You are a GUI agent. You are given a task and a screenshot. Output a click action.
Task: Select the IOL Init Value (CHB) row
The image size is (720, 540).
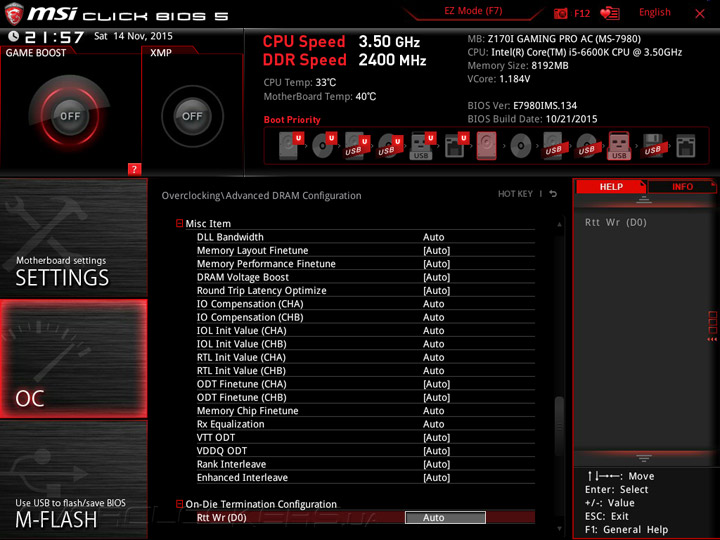point(366,343)
